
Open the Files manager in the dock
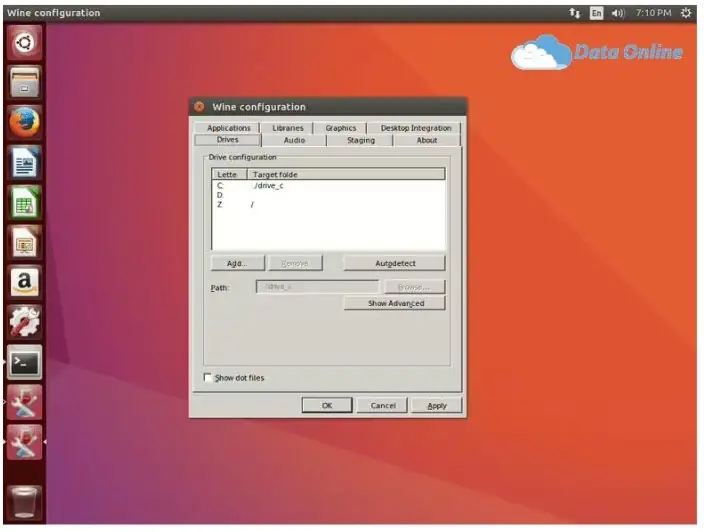[24, 82]
